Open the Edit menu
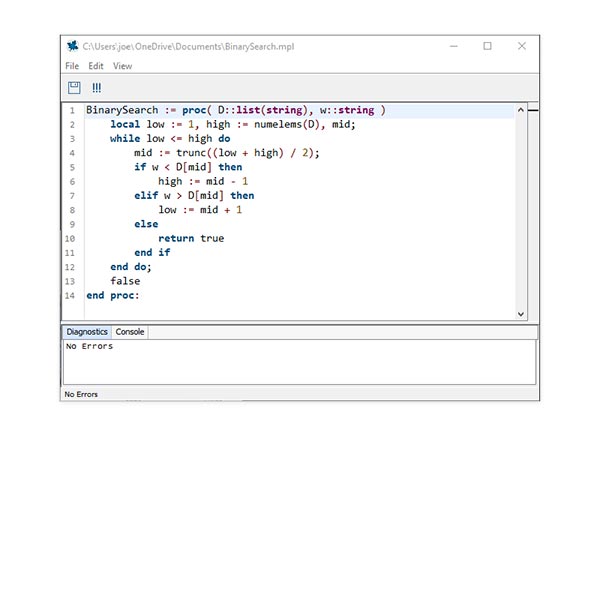Viewport: 600px width, 600px height. (96, 66)
